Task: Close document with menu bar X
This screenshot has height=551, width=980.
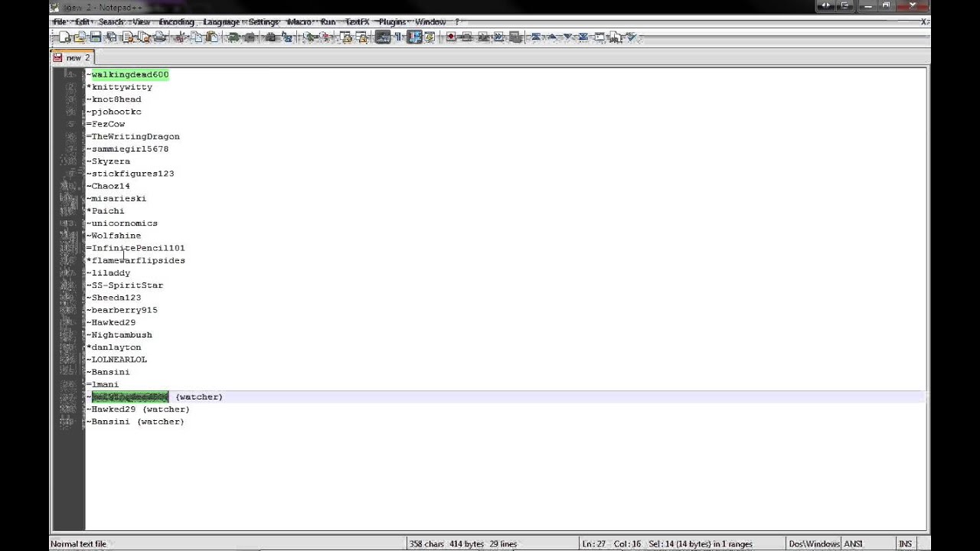Action: (x=924, y=22)
